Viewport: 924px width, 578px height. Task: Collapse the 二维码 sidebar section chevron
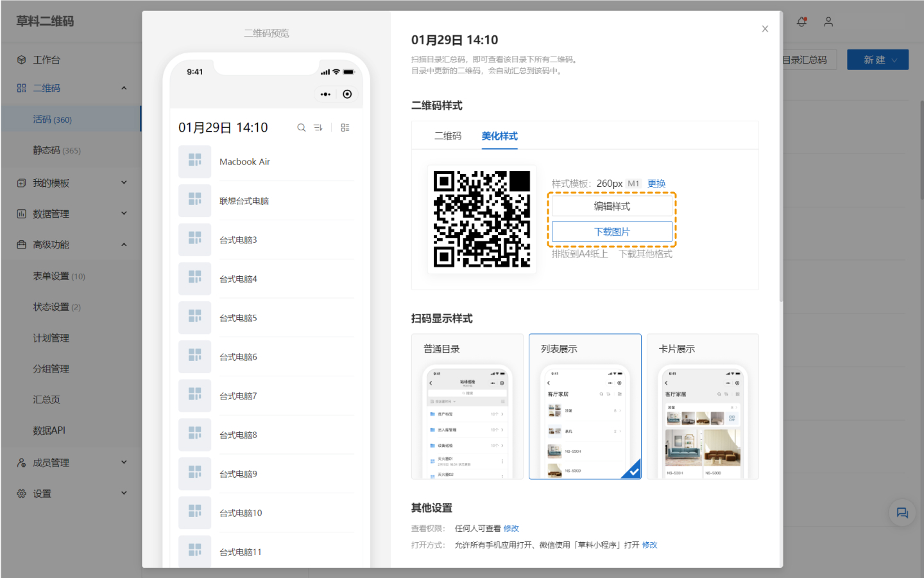pos(124,88)
